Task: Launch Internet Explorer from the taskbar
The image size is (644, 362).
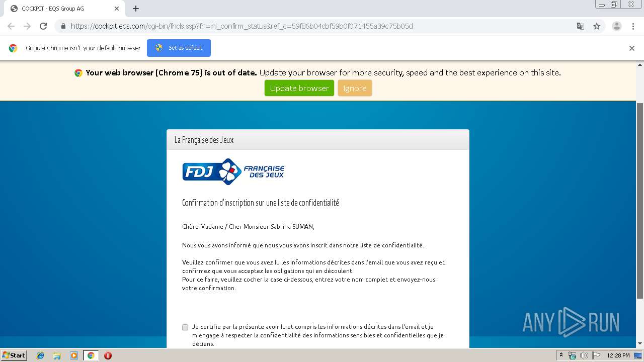Action: coord(40,355)
